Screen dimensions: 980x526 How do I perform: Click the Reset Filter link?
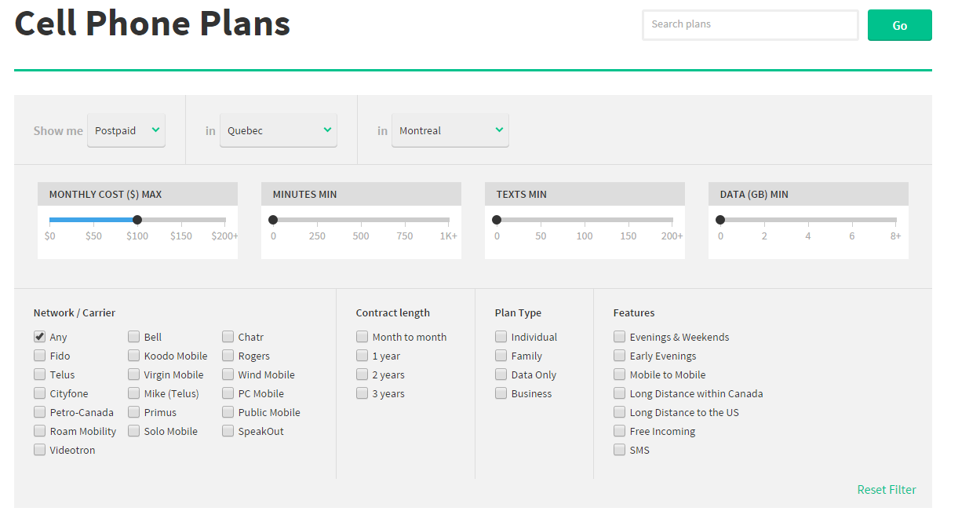tap(886, 489)
